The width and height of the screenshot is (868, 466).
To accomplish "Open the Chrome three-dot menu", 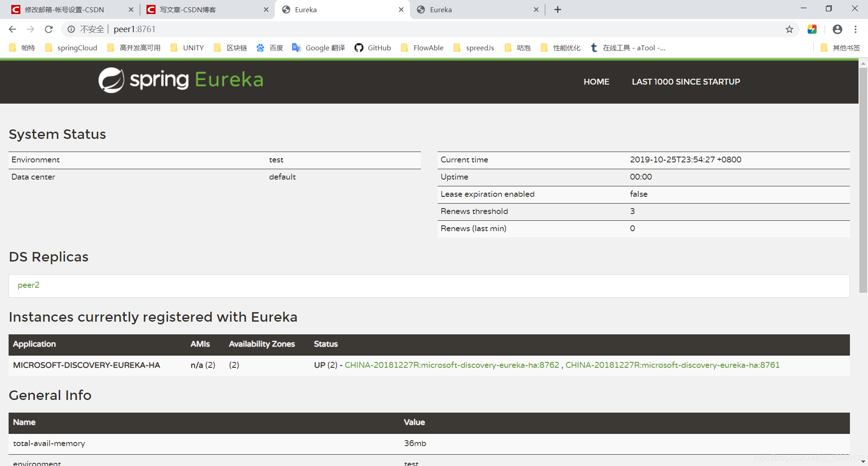I will tap(855, 29).
